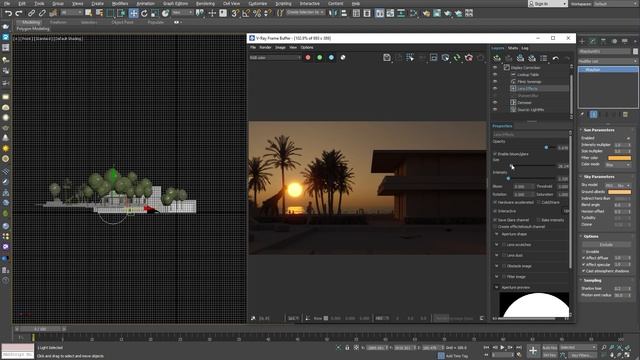Click the Play Animation button
The height and width of the screenshot is (360, 640).
coord(502,347)
